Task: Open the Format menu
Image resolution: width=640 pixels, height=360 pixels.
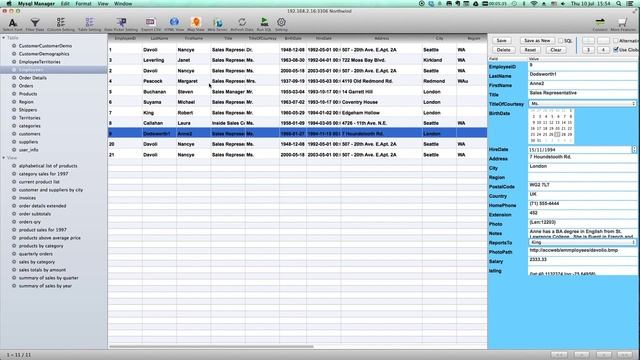Action: (83, 3)
